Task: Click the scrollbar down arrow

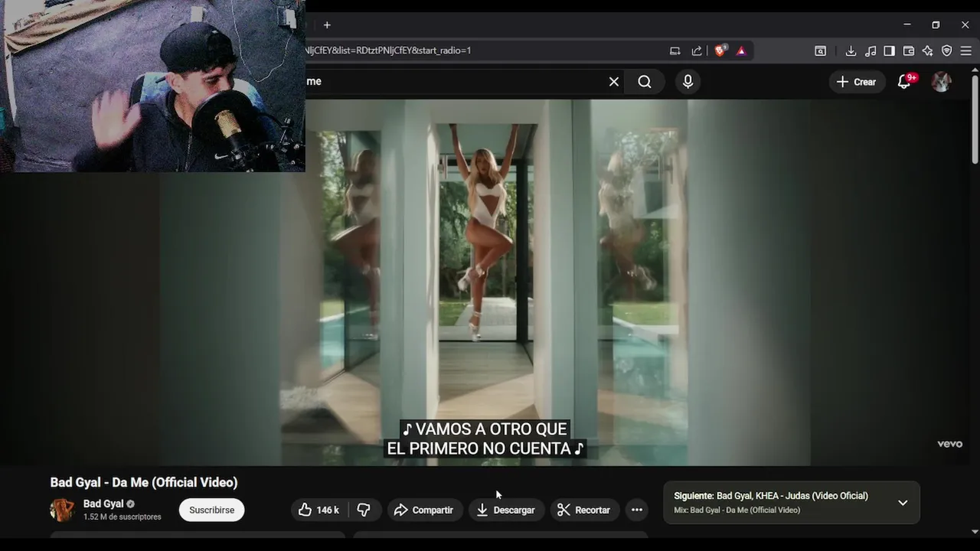Action: click(x=975, y=531)
